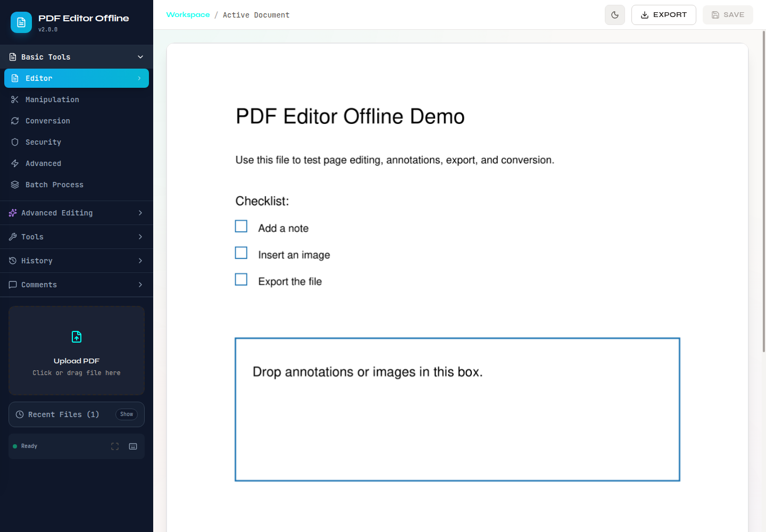The height and width of the screenshot is (532, 766).
Task: Collapse the Basic Tools section chevron
Action: point(140,57)
